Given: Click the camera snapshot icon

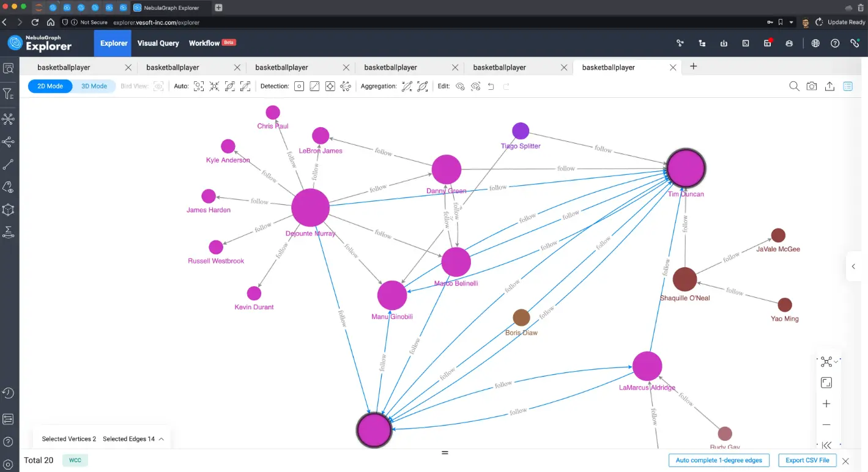Looking at the screenshot, I should click(812, 86).
